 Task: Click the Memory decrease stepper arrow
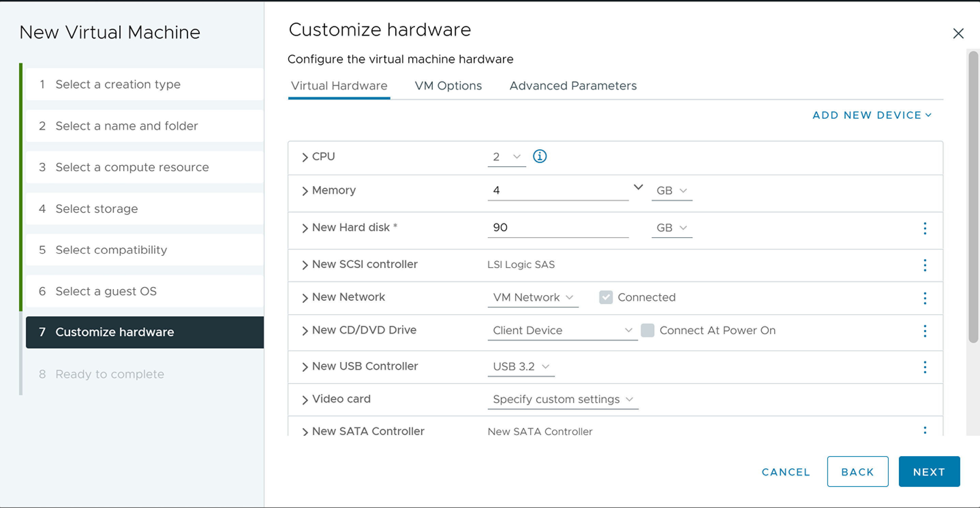click(x=638, y=187)
